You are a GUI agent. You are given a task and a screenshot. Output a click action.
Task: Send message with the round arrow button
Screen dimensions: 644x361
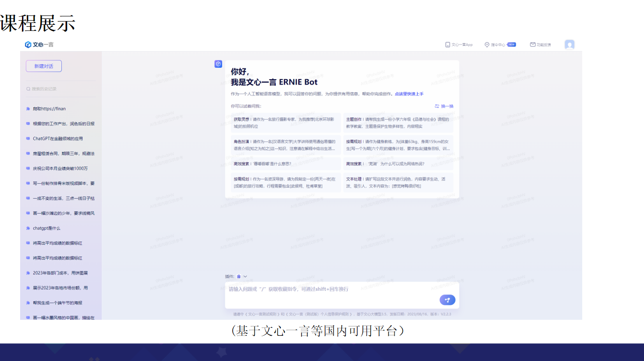[447, 300]
